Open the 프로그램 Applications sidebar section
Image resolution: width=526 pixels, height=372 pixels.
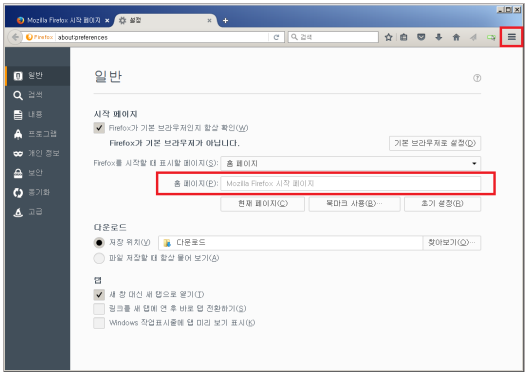tap(38, 134)
